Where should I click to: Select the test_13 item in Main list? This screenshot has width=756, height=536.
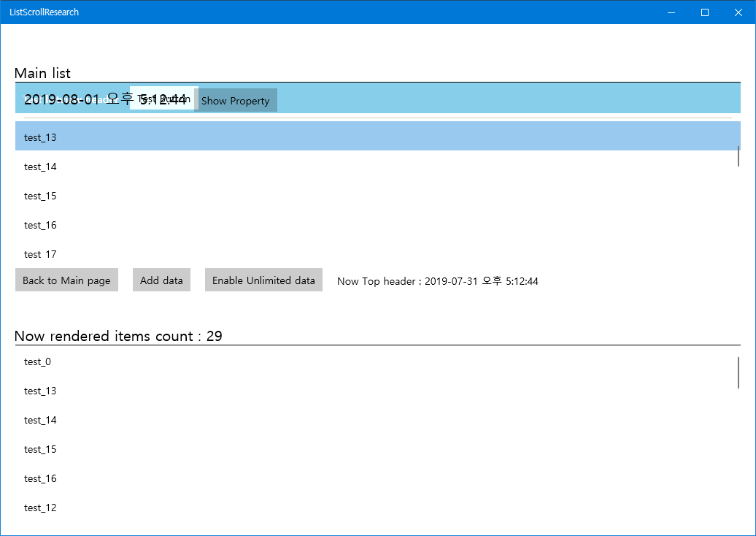pyautogui.click(x=40, y=137)
